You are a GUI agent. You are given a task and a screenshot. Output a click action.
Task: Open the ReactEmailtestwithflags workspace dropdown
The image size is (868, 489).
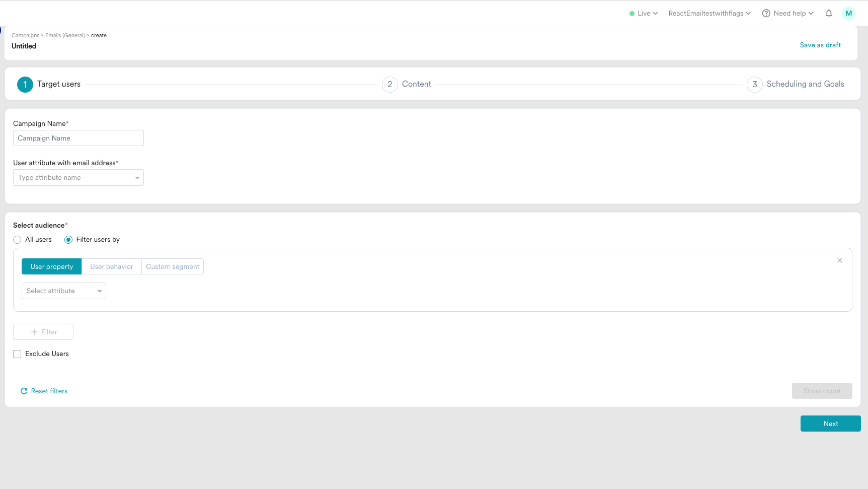(x=709, y=14)
